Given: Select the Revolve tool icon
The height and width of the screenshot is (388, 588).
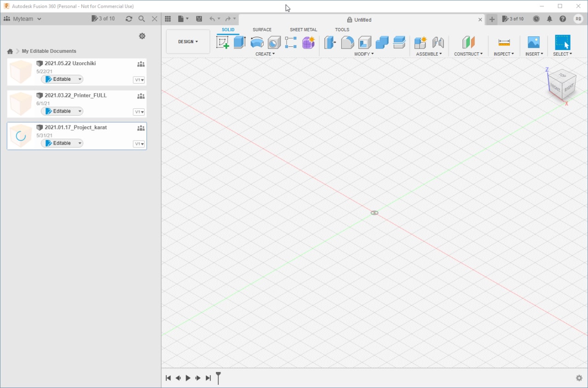Looking at the screenshot, I should click(x=257, y=42).
